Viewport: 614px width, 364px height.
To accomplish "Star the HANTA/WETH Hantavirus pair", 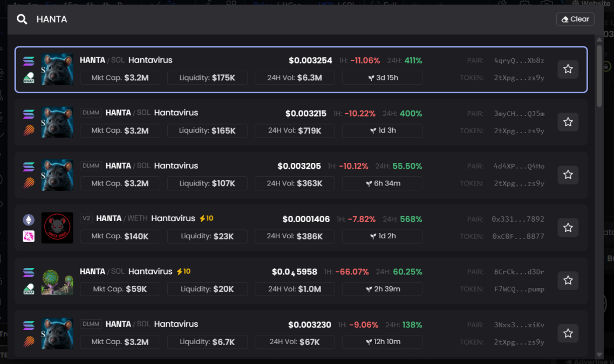I will (x=568, y=228).
